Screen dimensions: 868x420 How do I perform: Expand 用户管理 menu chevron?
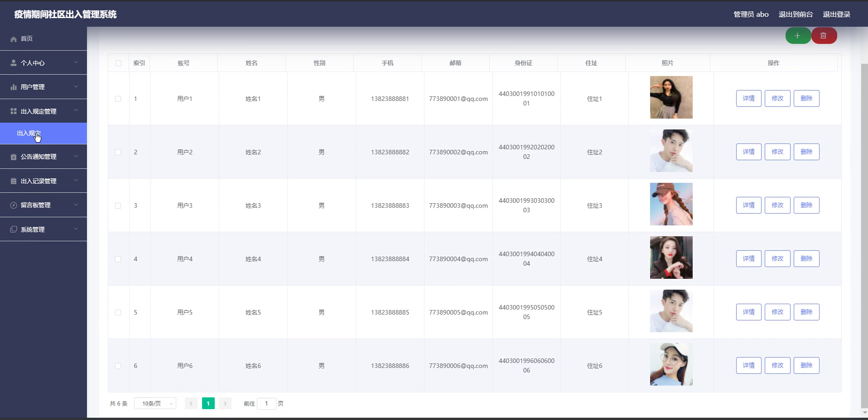coord(76,86)
